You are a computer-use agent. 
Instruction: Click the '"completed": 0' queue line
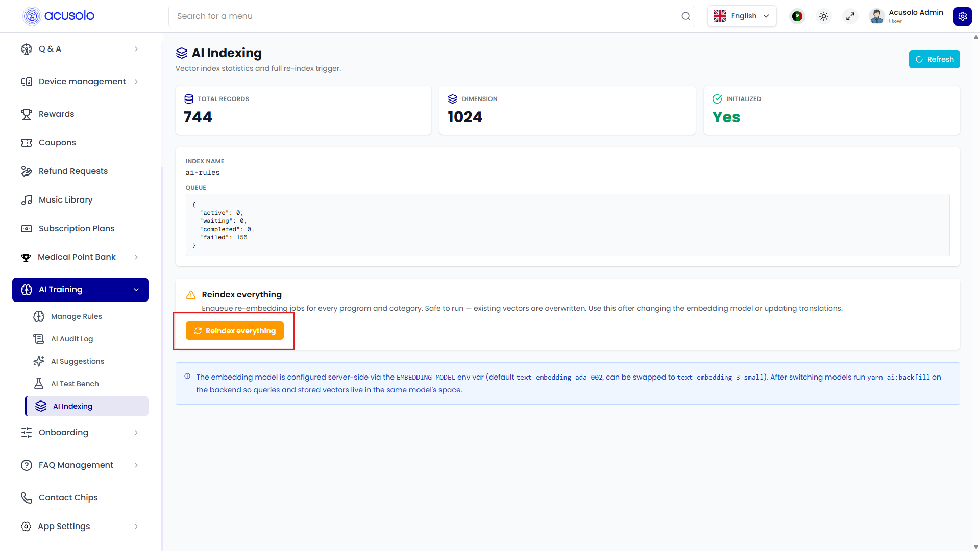tap(227, 229)
